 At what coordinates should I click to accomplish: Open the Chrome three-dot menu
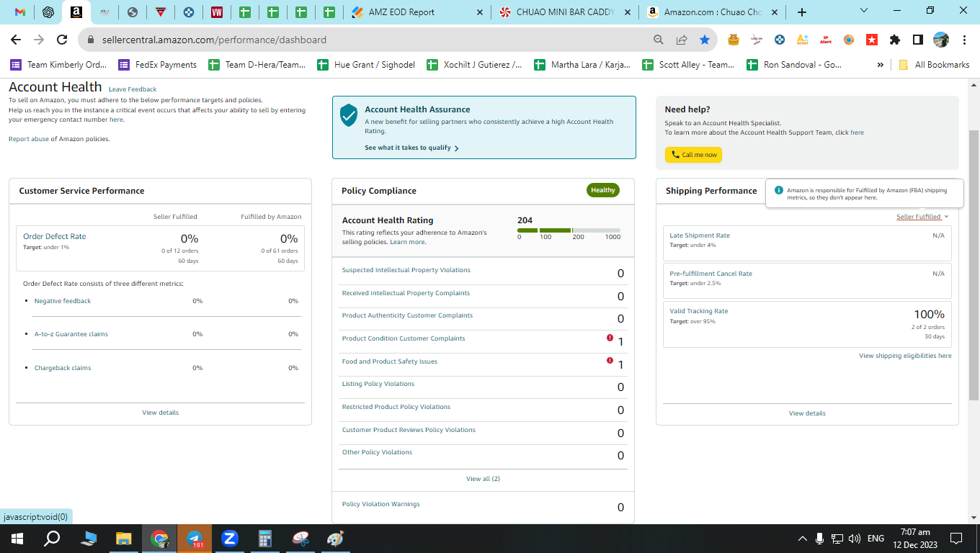tap(963, 40)
